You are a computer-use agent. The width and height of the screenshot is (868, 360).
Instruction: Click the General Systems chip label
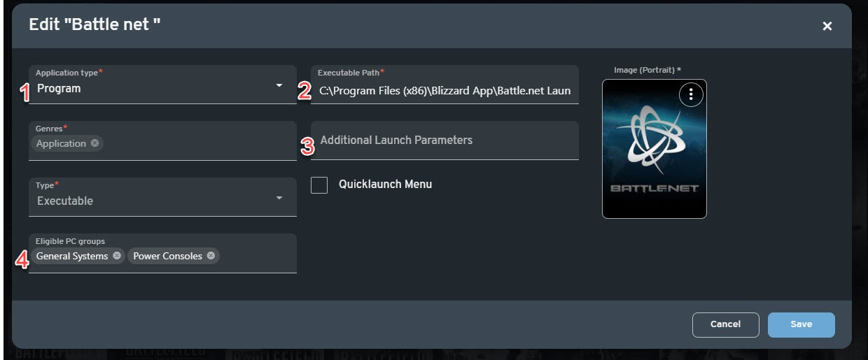pyautogui.click(x=72, y=256)
